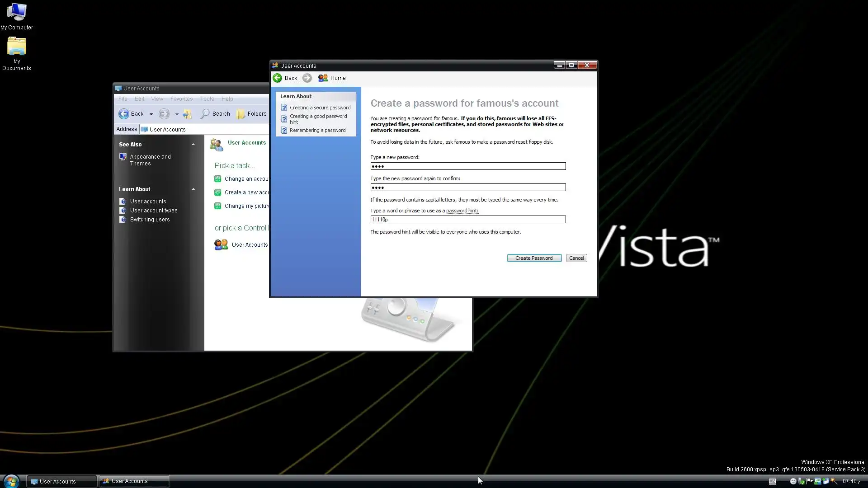Collapse the See Also section
Screen dimensions: 868x488
point(193,145)
